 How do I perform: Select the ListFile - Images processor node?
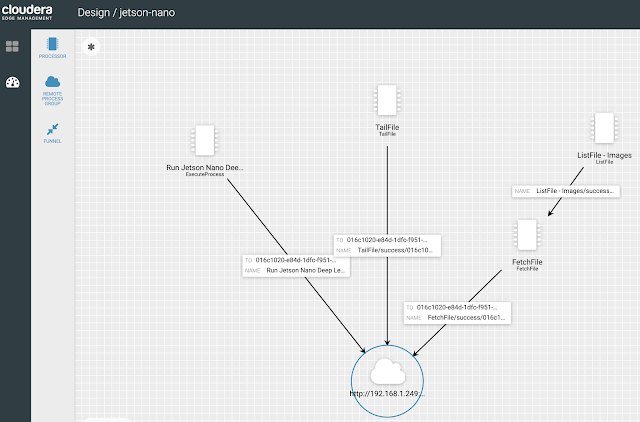[604, 128]
